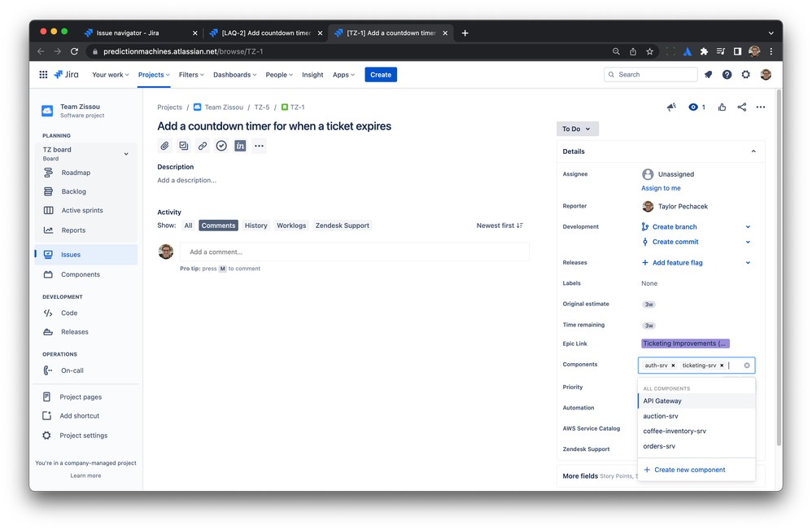Image resolution: width=812 pixels, height=530 pixels.
Task: Click Assign to me link
Action: [x=661, y=188]
